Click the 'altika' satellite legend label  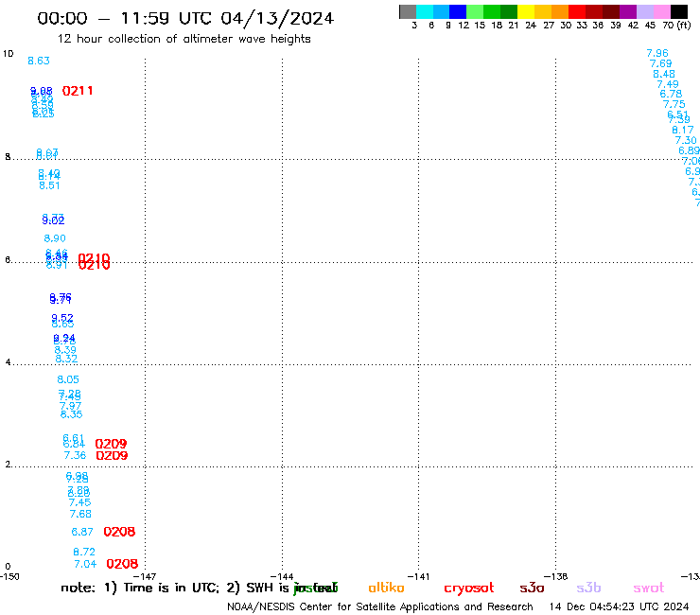point(386,589)
